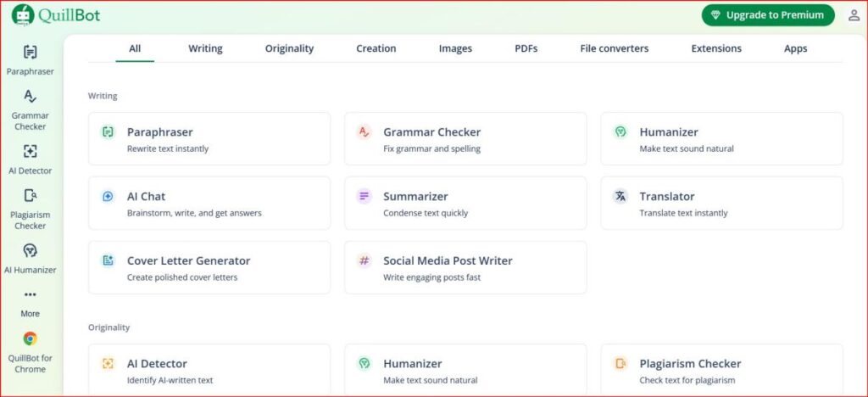
Task: Open the Cover Letter Generator title
Action: tap(189, 260)
